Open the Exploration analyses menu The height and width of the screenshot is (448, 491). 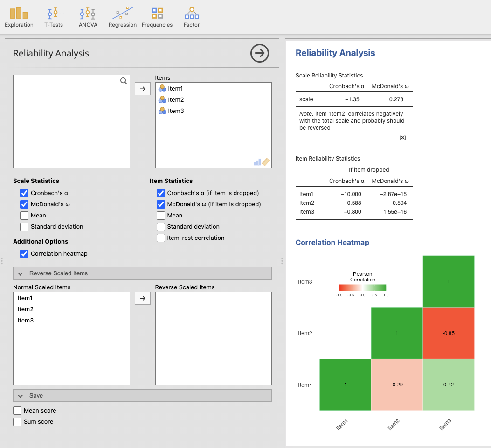coord(19,17)
